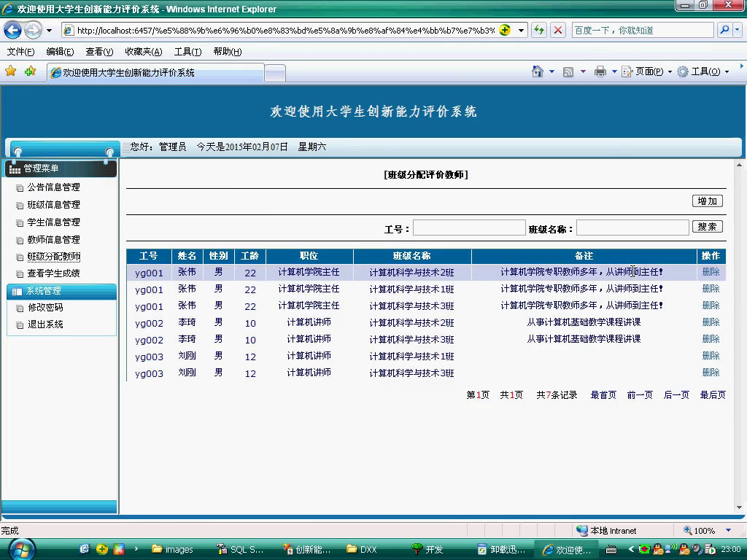Viewport: 747px width, 560px height.
Task: Open 公告信息管理 in sidebar
Action: [x=53, y=187]
